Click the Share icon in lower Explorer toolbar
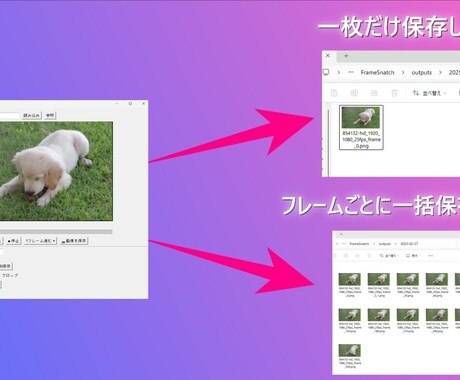 pyautogui.click(x=357, y=256)
